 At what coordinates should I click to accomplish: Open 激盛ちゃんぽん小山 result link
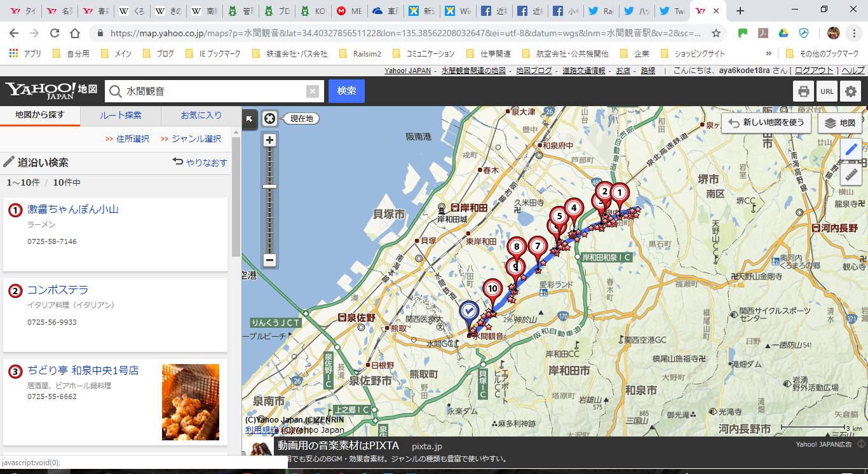(72, 209)
